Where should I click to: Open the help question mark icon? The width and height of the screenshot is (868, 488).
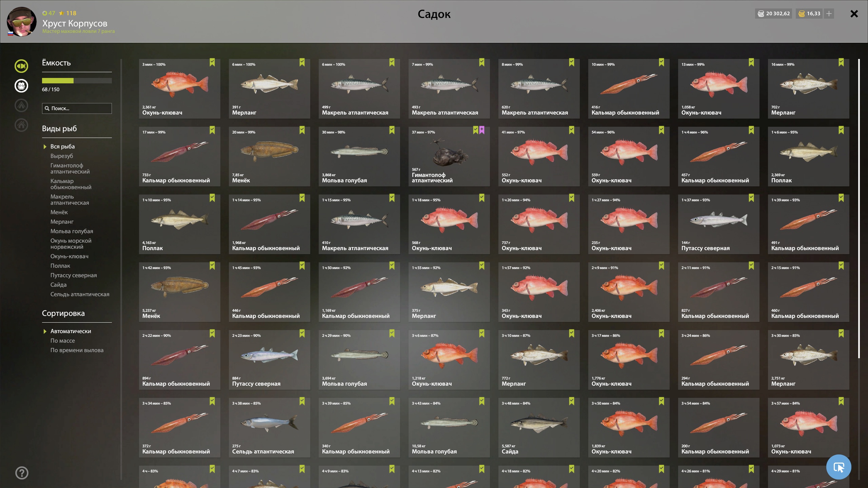22,473
